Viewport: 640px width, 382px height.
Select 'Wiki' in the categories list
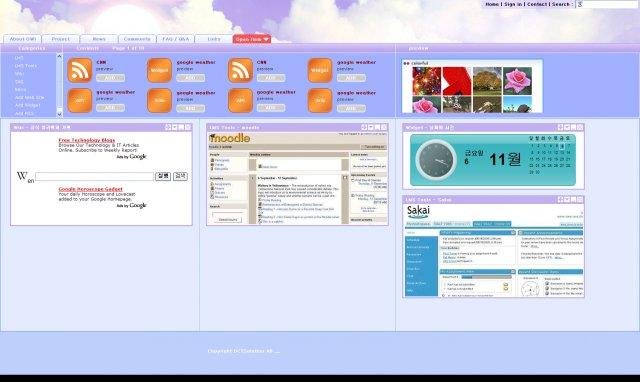(x=19, y=73)
